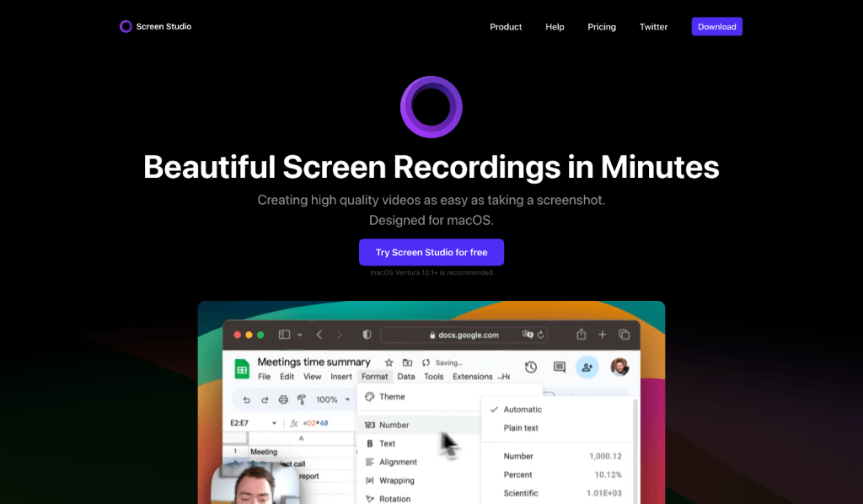Click the Safari sidebar toggle icon
The width and height of the screenshot is (863, 504).
tap(284, 335)
